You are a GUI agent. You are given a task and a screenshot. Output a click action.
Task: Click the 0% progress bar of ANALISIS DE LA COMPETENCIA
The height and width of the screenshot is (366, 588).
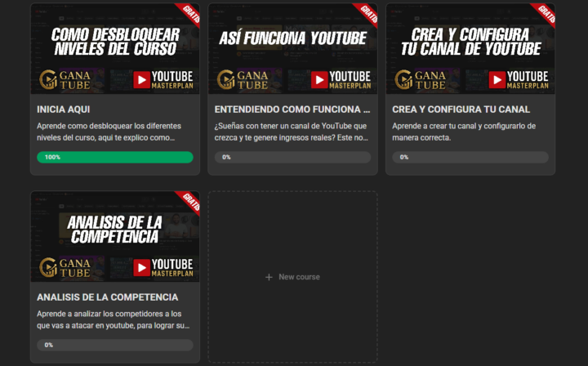tap(115, 345)
